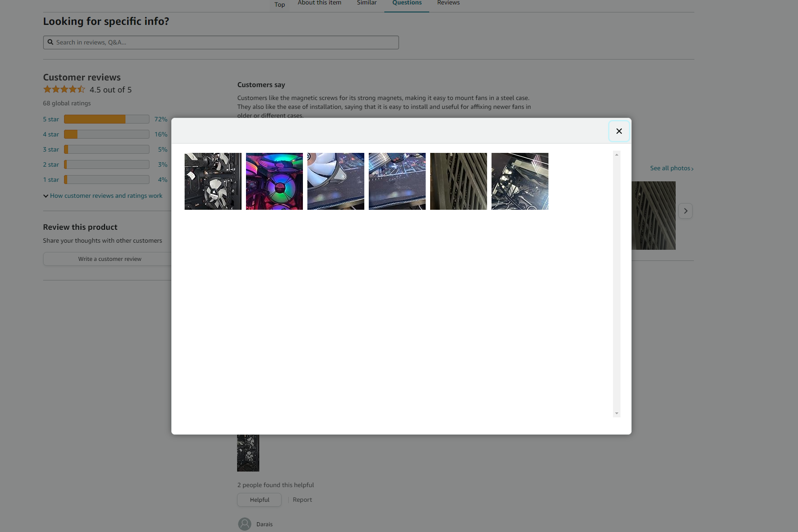This screenshot has height=532, width=798.
Task: Filter reviews by the 5 star link
Action: [51, 119]
